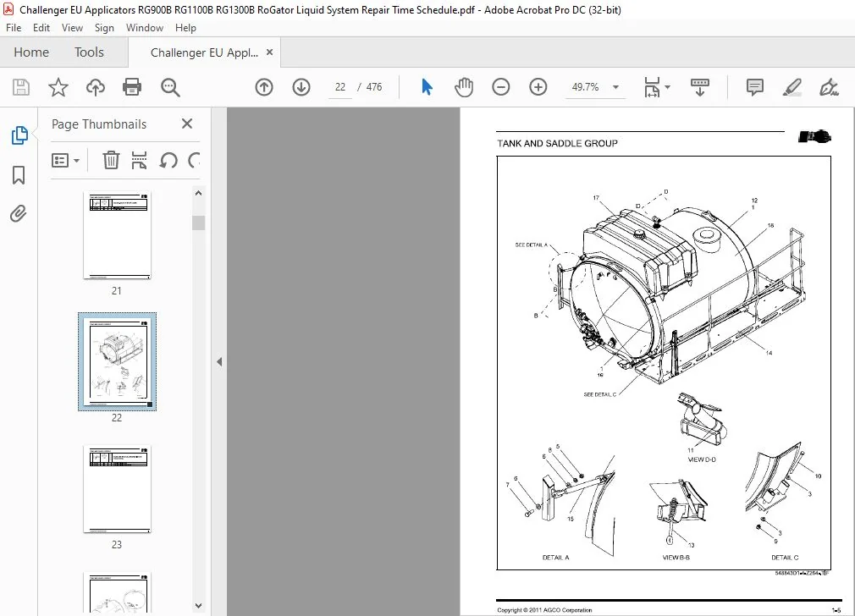Screen dimensions: 855x616
Task: Open the Sign document tool
Action: [829, 87]
